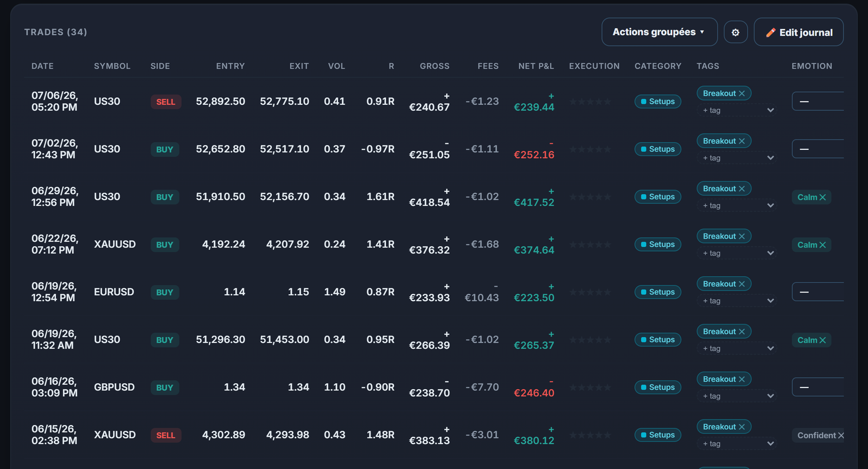Remove Breakout tag on 06/15/26 trade
Screen dimensions: 868x469
[x=742, y=427]
